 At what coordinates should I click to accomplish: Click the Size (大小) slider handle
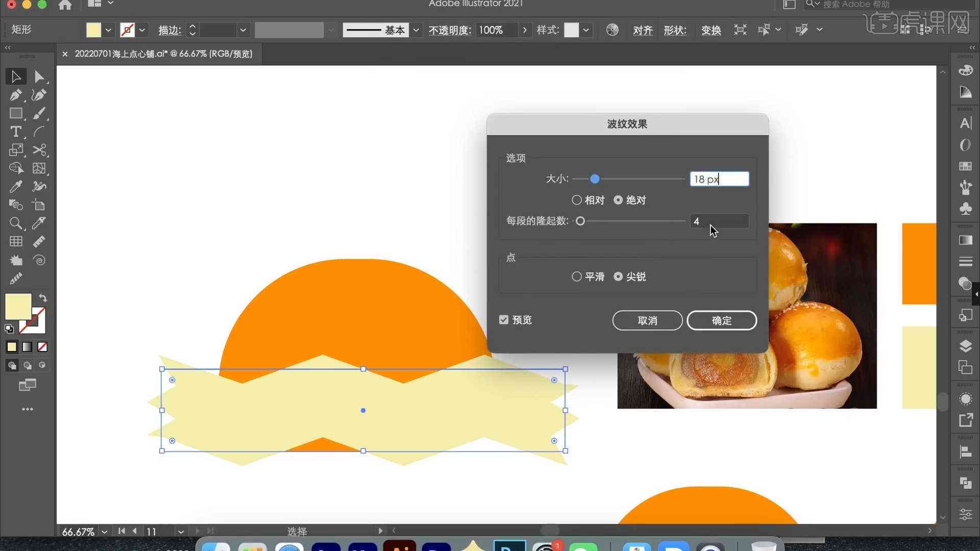click(x=595, y=179)
